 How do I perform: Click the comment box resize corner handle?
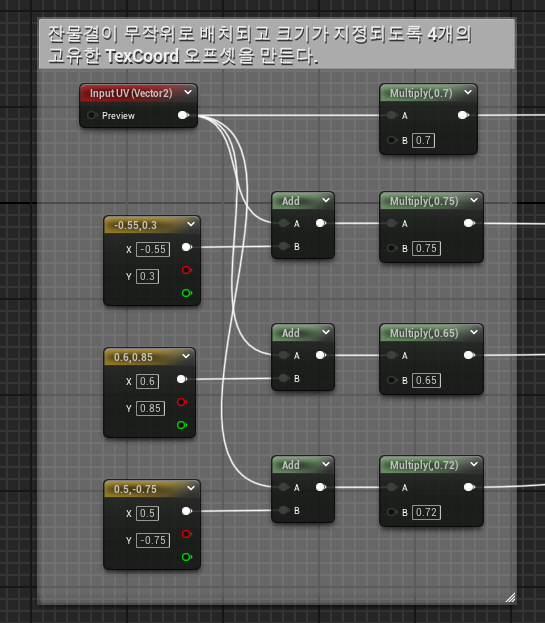pyautogui.click(x=510, y=597)
